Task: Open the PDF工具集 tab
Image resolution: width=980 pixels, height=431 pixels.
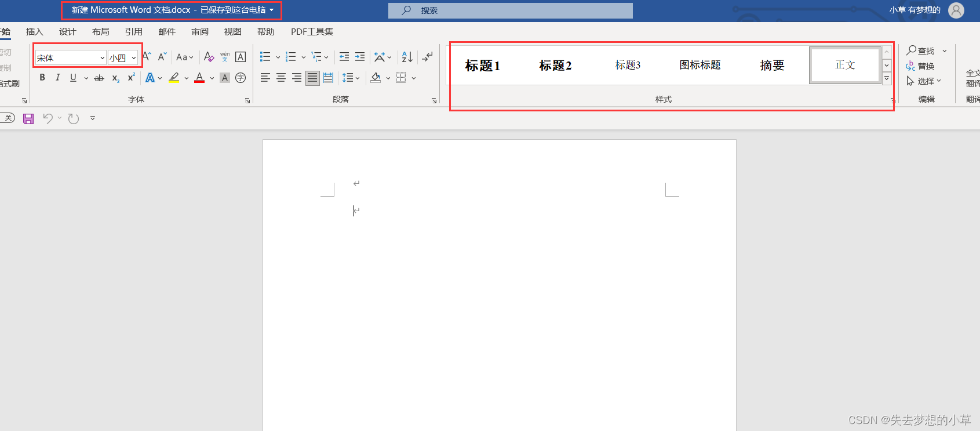Action: 312,32
